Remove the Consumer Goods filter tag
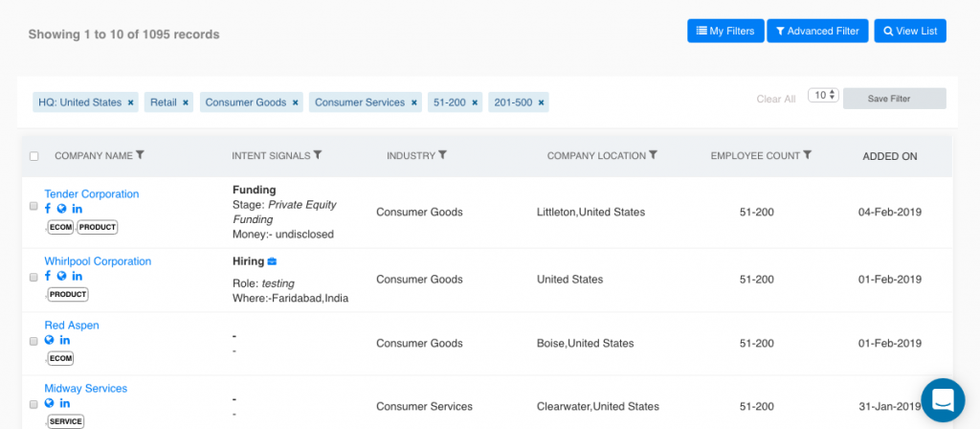This screenshot has width=980, height=429. tap(295, 102)
